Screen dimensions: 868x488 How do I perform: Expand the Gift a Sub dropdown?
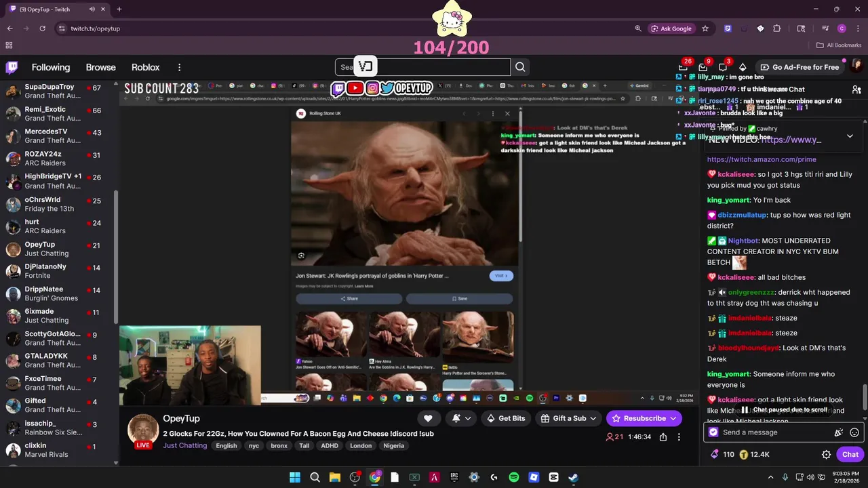tap(593, 418)
